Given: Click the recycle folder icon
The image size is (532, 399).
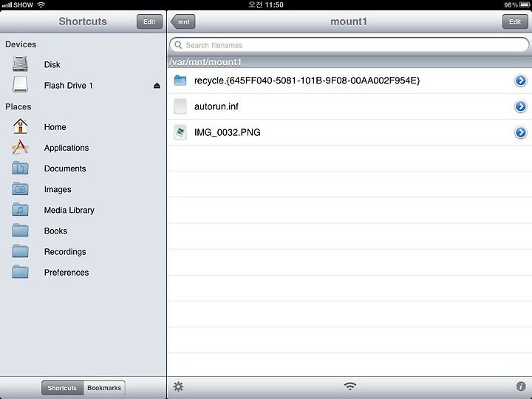Looking at the screenshot, I should pos(180,81).
